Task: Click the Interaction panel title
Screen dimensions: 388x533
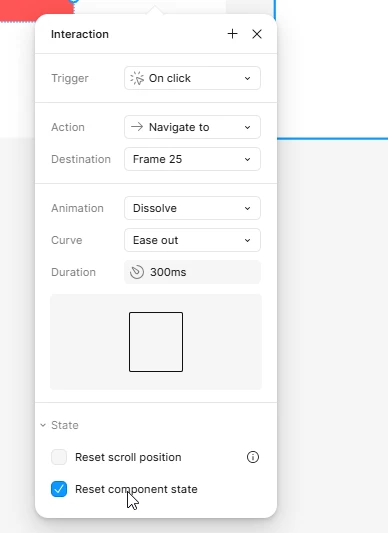Action: click(x=80, y=34)
